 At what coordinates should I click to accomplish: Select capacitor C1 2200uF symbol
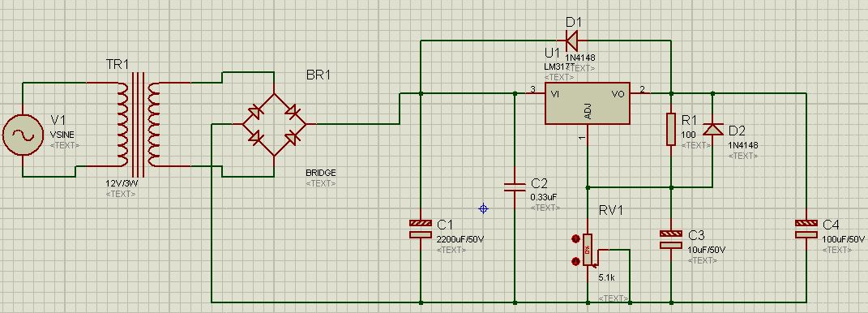point(420,229)
